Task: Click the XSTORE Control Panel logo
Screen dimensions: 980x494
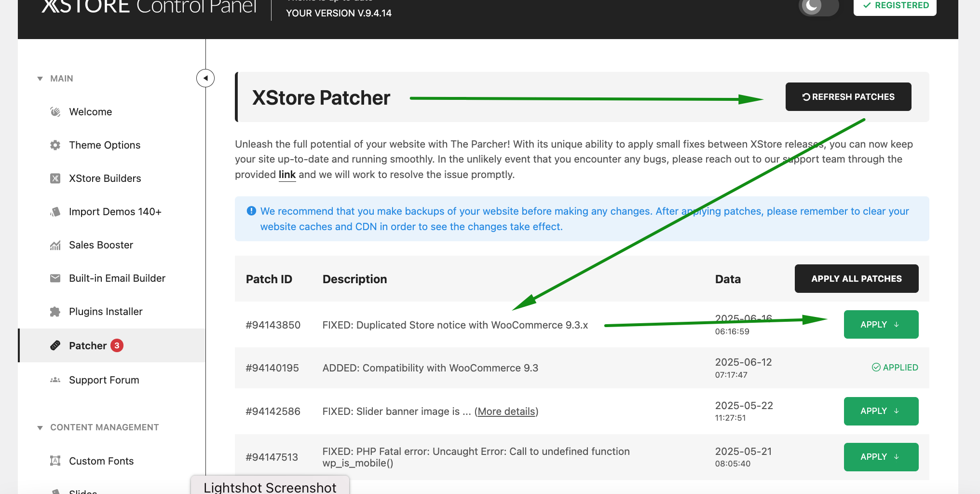Action: 149,6
